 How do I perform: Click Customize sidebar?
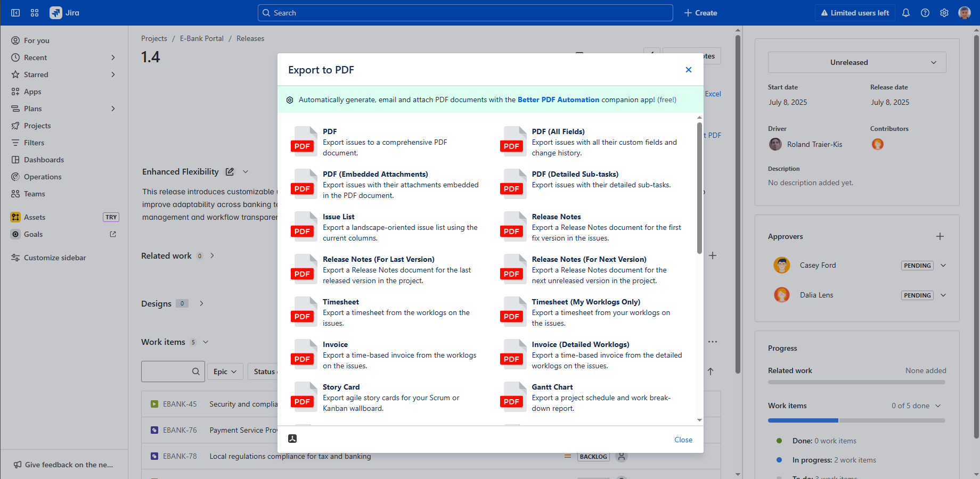coord(64,258)
